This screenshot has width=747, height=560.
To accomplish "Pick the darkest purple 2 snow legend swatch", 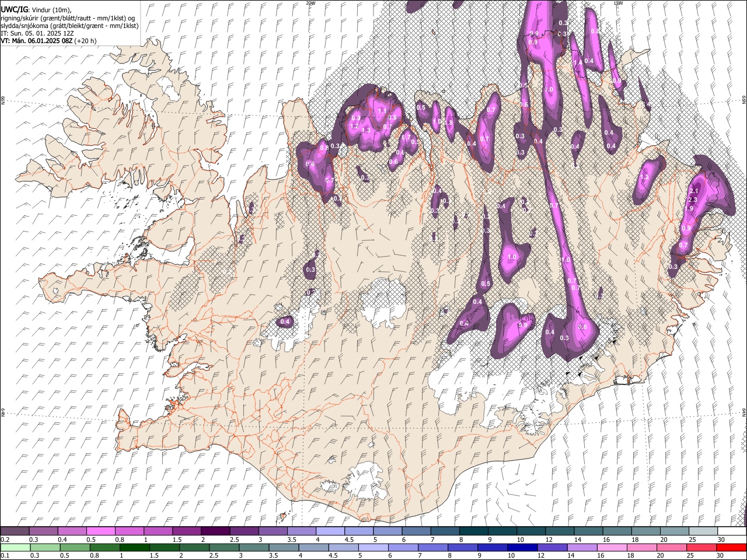I will point(215,531).
